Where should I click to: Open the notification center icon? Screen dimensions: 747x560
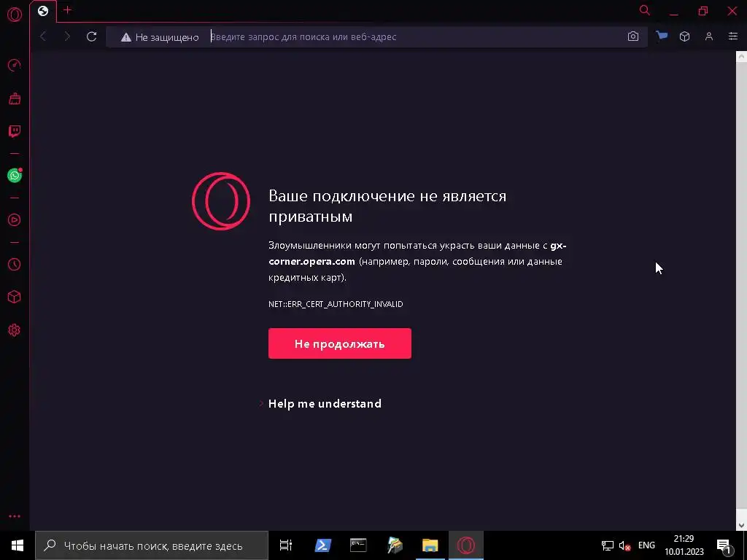click(x=724, y=546)
